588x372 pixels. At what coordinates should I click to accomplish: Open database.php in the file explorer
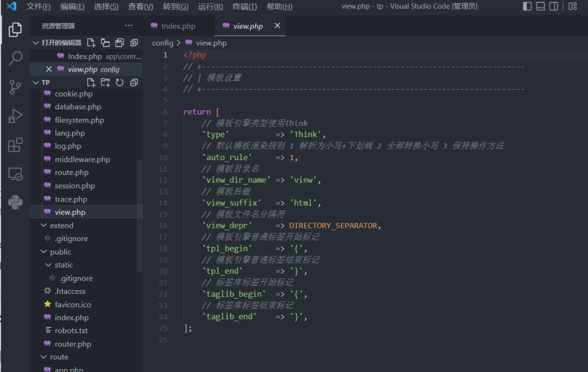78,107
